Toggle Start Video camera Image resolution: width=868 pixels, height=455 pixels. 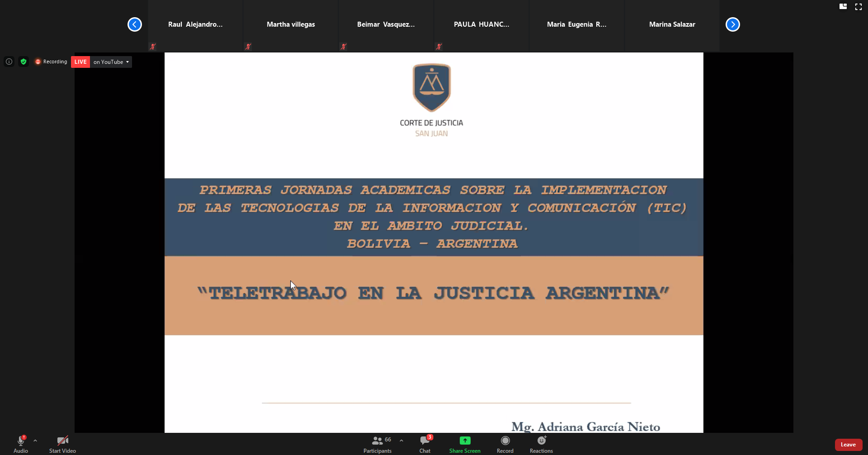pos(62,444)
